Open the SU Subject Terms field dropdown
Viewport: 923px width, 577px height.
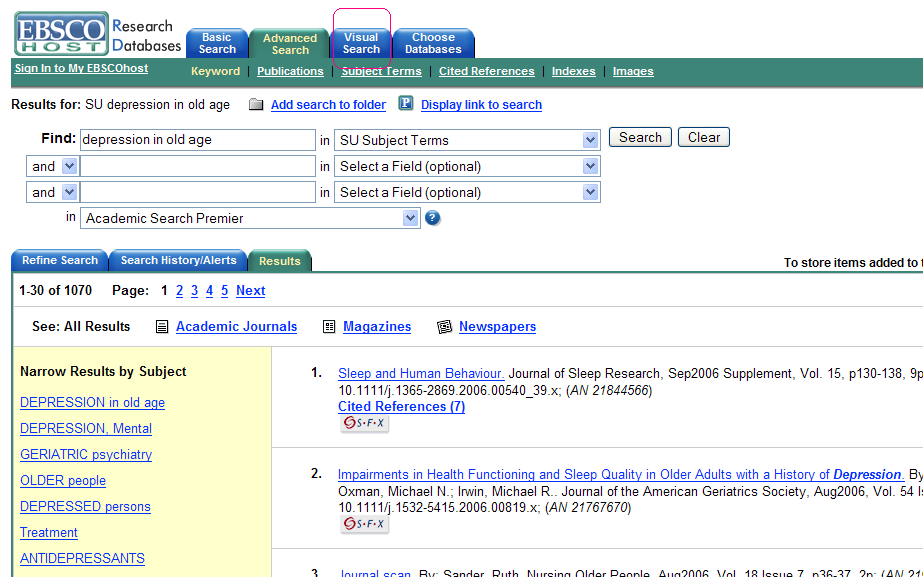coord(590,140)
